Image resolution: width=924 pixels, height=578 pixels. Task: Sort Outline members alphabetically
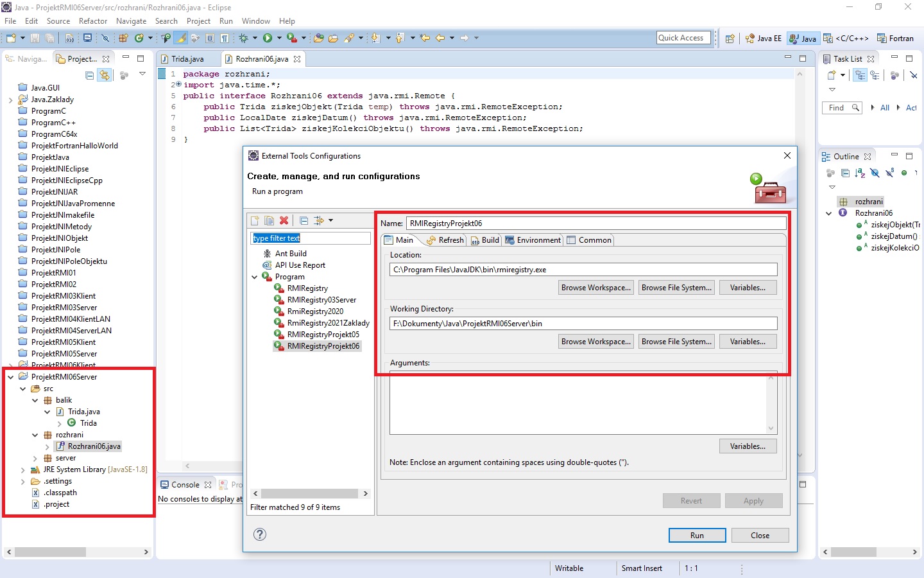tap(860, 173)
